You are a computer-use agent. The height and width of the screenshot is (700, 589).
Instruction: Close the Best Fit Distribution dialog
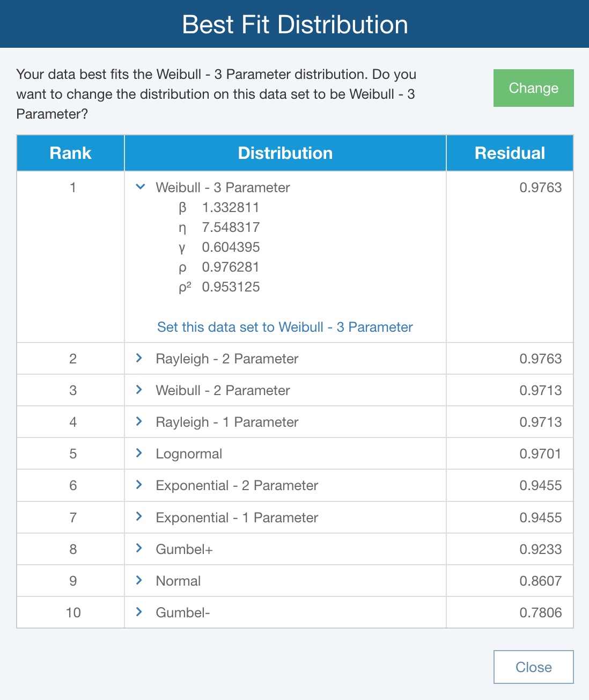coord(533,667)
